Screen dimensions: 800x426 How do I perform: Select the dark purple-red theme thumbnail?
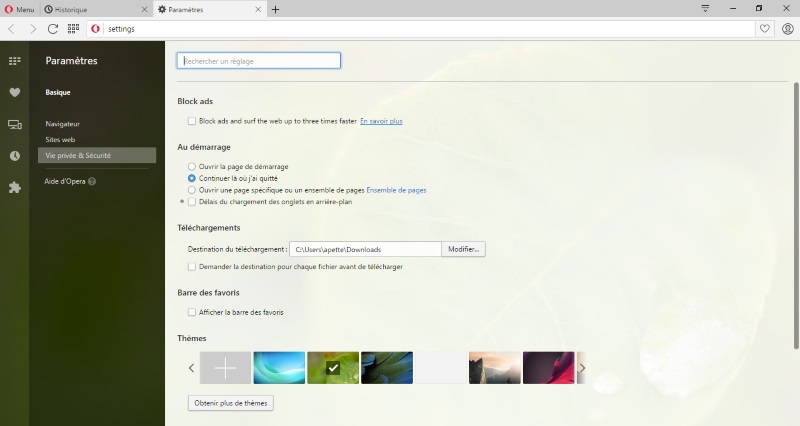(548, 367)
